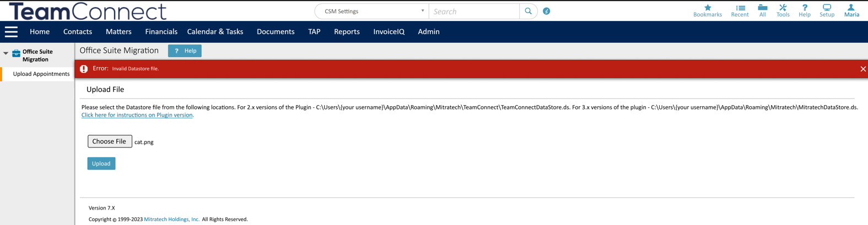Open the Mitratech Holdings, Inc. link

tap(171, 219)
